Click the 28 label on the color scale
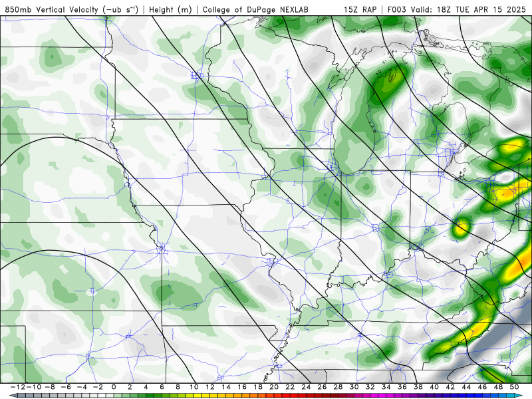 point(338,387)
